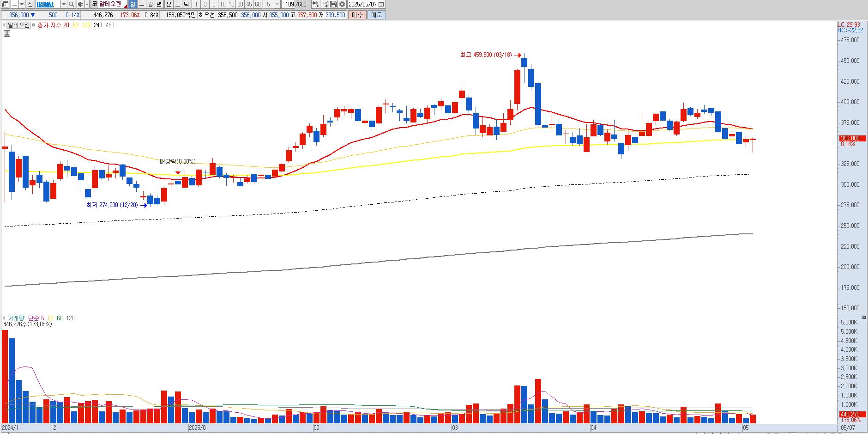Viewport: 868px width, 434px height.
Task: Select the 분 minute period button
Action: (169, 4)
